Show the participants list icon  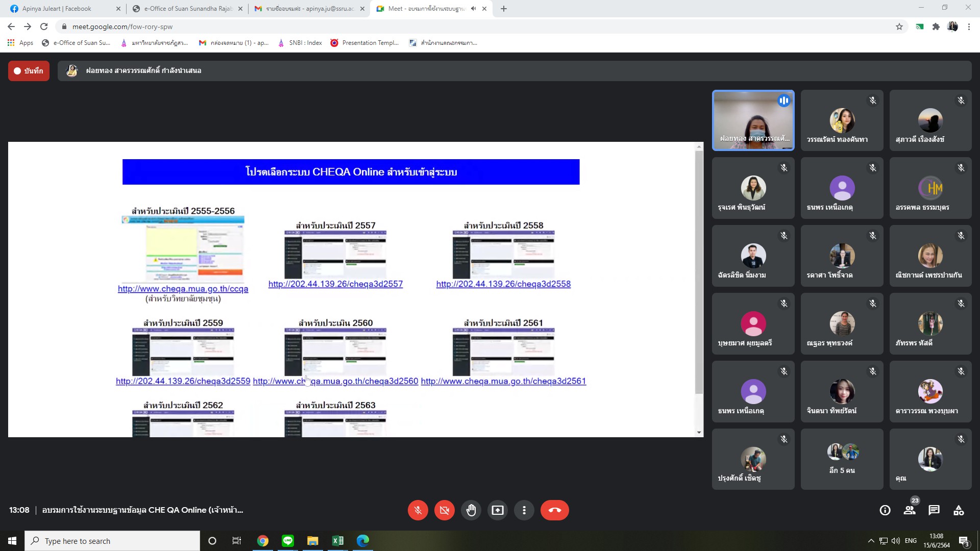(x=910, y=510)
